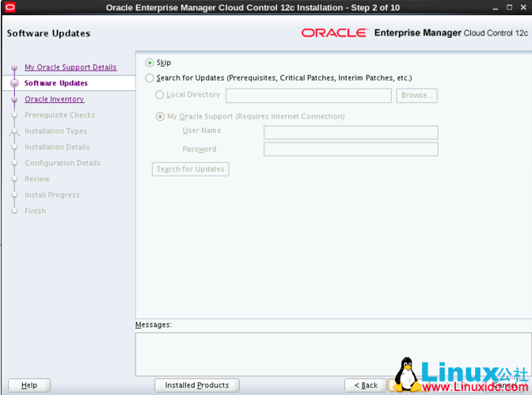532x395 pixels.
Task: Select the Search for Updates radio option
Action: pos(150,78)
